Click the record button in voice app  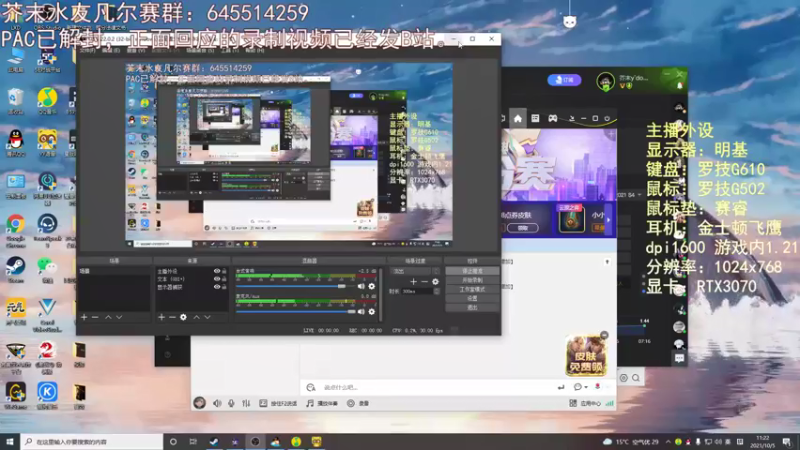(x=358, y=403)
